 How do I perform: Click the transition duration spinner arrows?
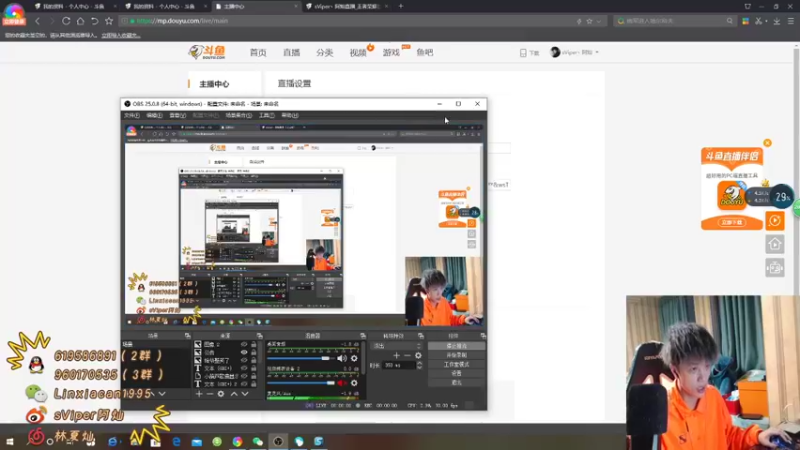click(x=419, y=365)
